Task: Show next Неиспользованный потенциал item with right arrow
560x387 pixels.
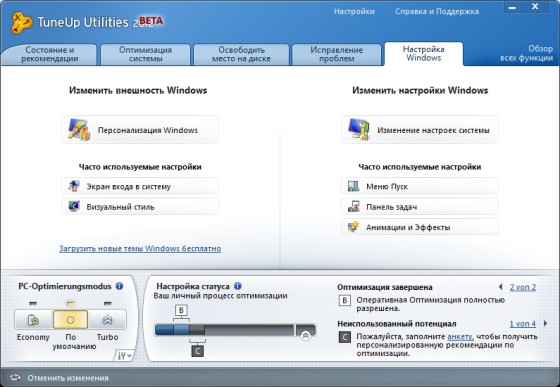Action: (x=545, y=323)
